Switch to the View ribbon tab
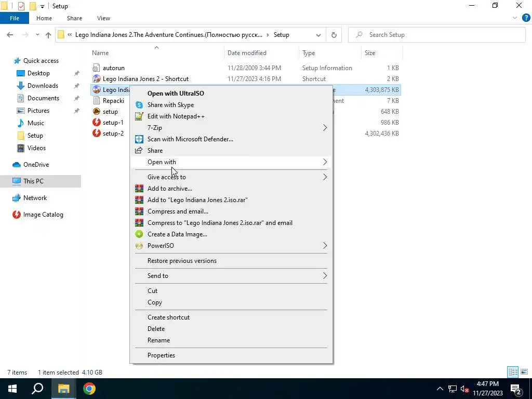The height and width of the screenshot is (399, 532). pyautogui.click(x=103, y=18)
